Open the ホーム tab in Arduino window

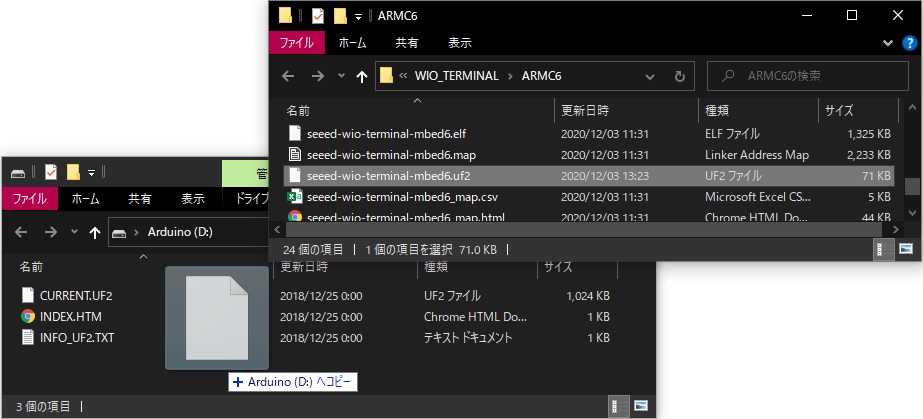[85, 199]
